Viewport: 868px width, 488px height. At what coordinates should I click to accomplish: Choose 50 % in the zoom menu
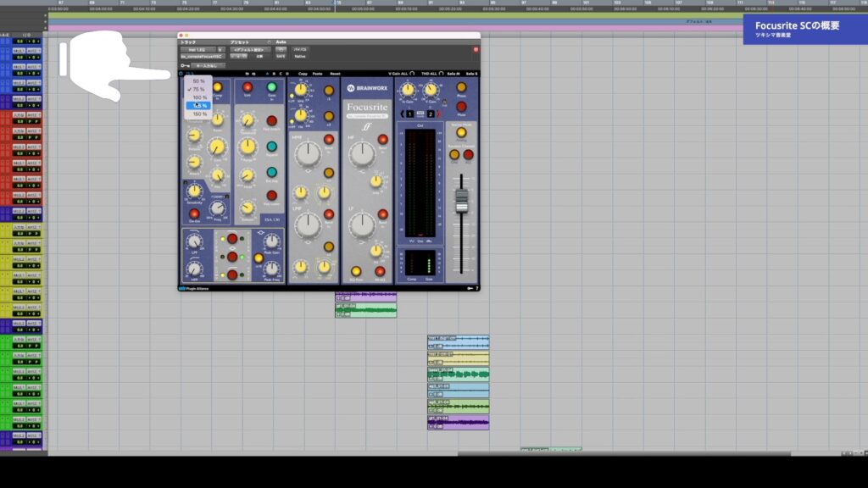coord(198,80)
